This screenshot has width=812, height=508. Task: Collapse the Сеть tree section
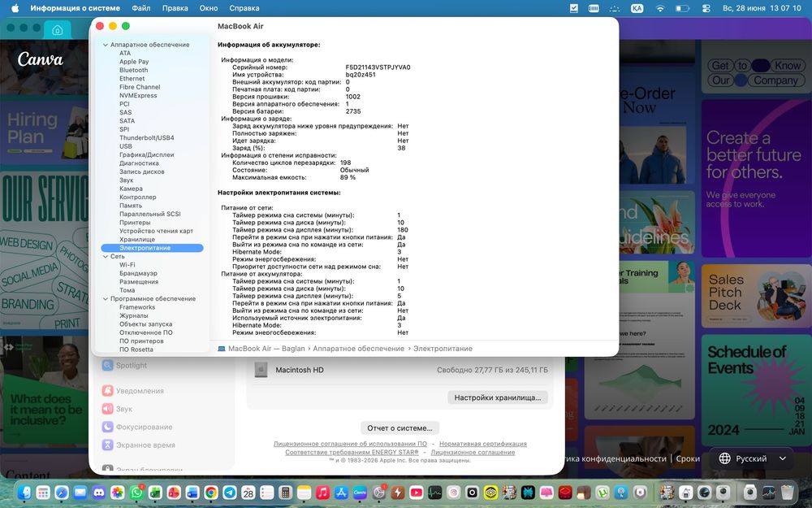(x=105, y=257)
